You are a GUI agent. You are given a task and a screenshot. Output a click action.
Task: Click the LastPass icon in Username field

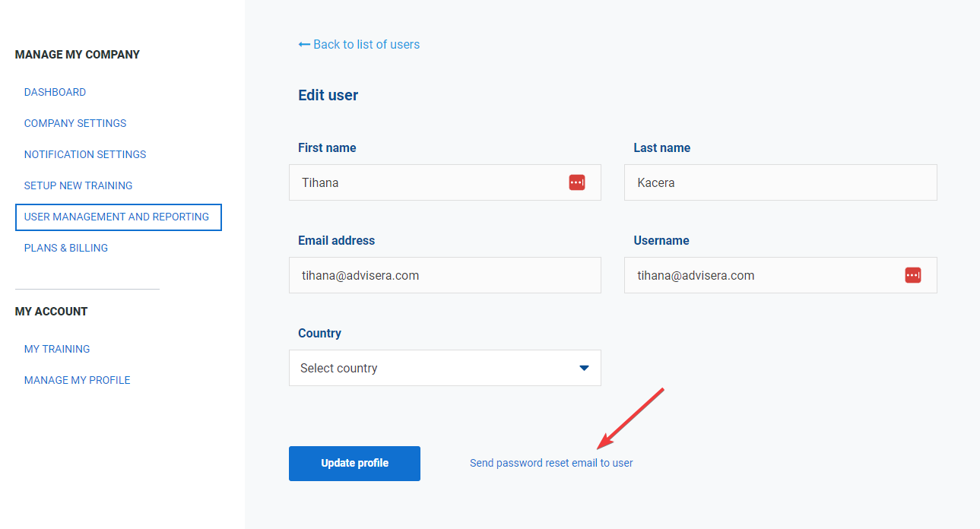tap(912, 275)
